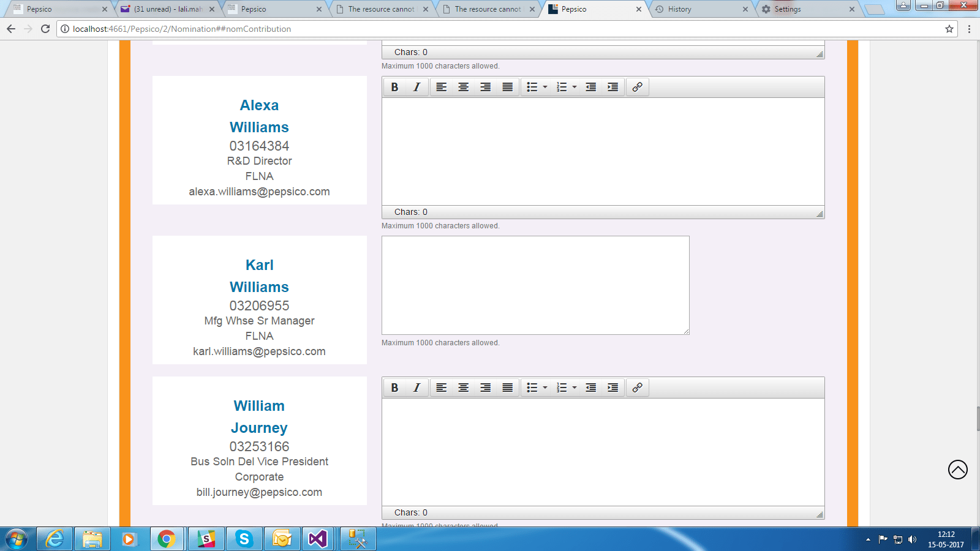The image size is (980, 551).
Task: Increase indent in William Journey's editor
Action: coord(613,388)
